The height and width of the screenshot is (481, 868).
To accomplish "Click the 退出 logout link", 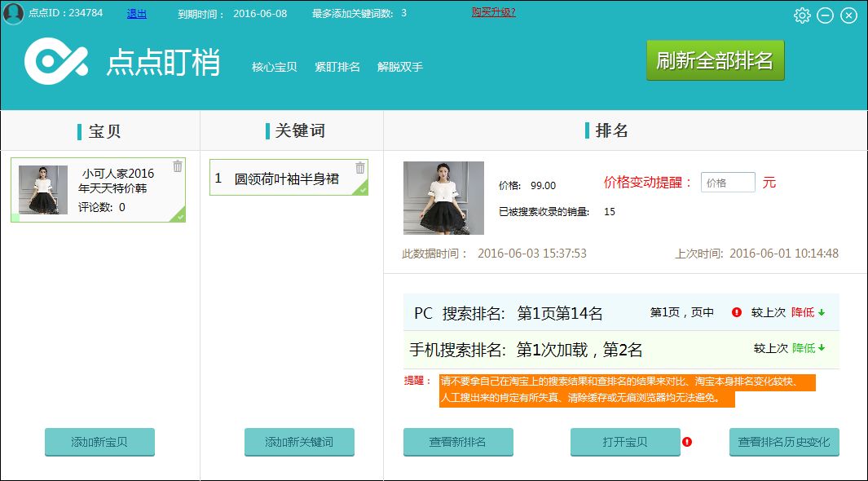I will click(x=137, y=14).
